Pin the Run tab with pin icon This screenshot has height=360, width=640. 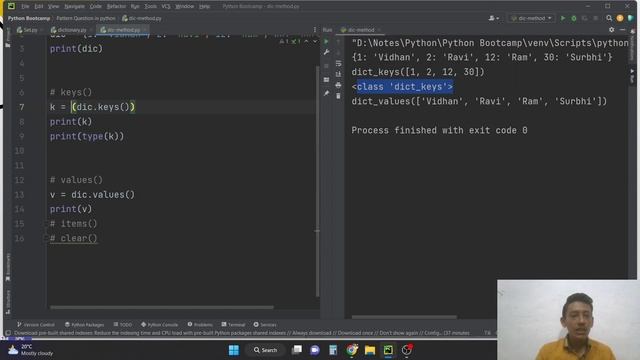[326, 93]
